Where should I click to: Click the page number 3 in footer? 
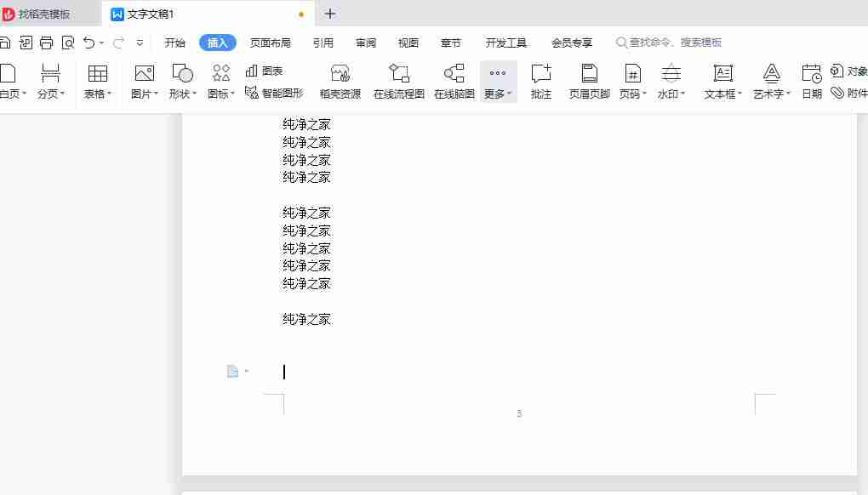[x=519, y=413]
